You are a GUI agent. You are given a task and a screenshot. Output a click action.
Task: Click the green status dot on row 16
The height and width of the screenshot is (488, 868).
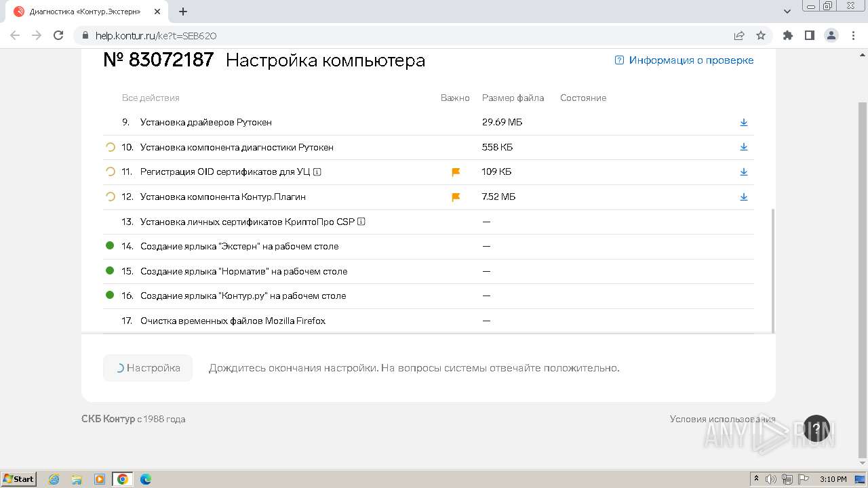(110, 296)
